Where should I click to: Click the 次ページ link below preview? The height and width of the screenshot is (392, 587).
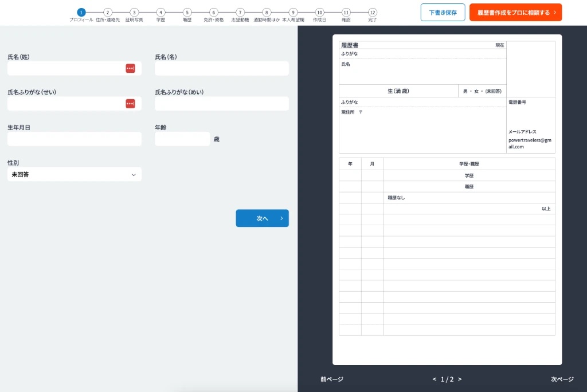click(x=562, y=379)
